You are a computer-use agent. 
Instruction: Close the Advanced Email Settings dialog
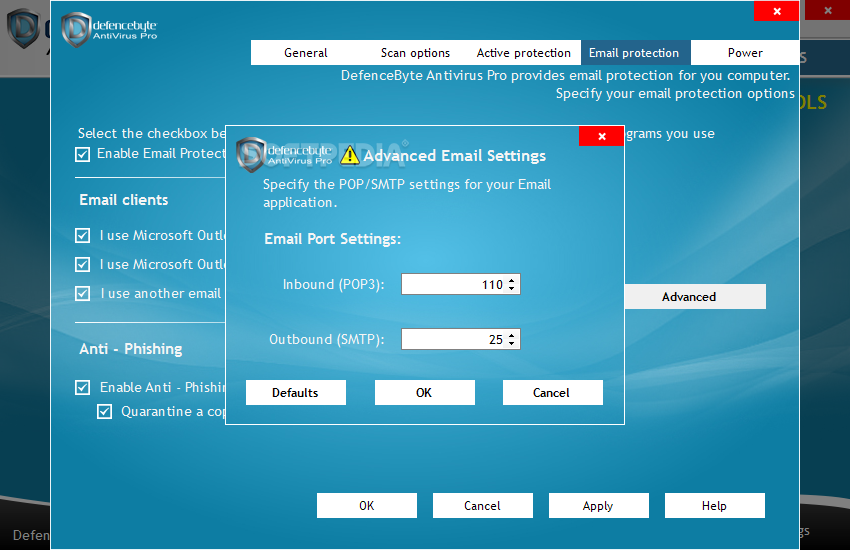pos(601,136)
